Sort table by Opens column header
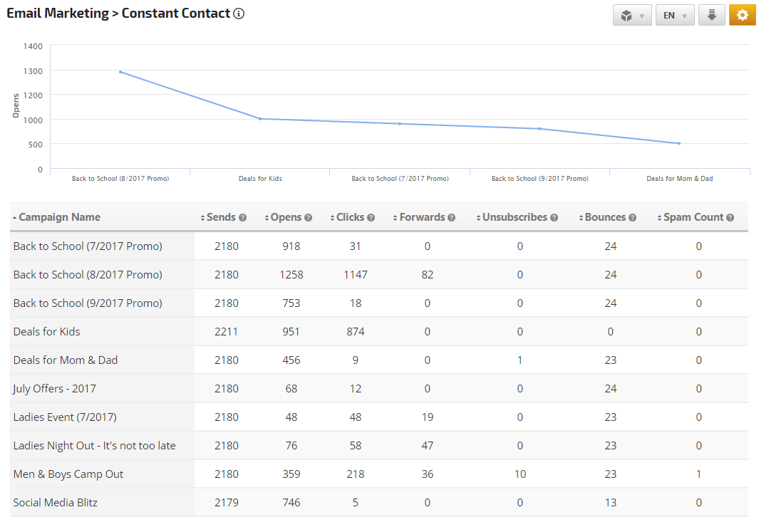The image size is (759, 532). click(x=286, y=217)
